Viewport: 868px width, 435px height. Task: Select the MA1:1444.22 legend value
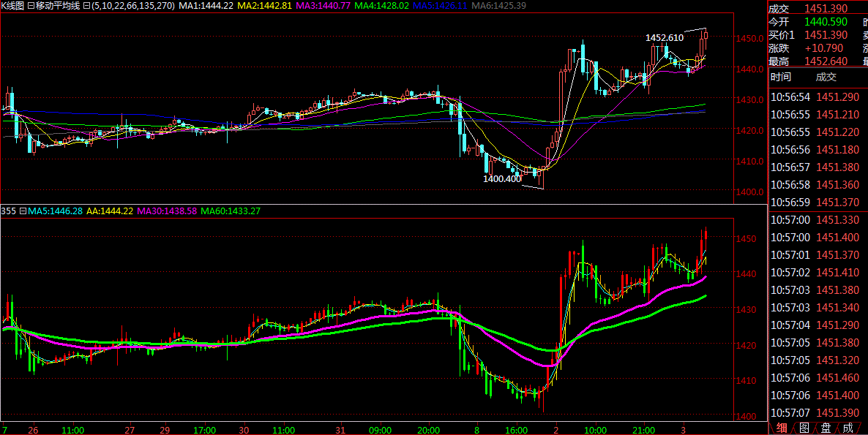tap(206, 6)
